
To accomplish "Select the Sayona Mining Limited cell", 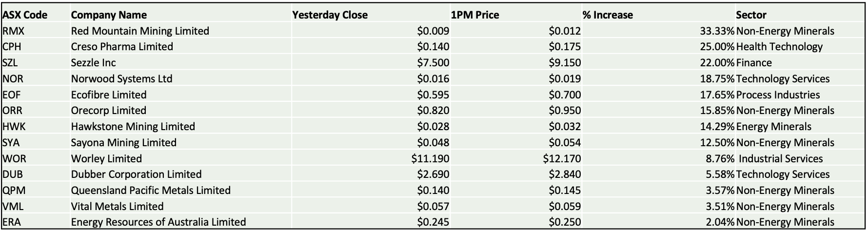I will [123, 143].
